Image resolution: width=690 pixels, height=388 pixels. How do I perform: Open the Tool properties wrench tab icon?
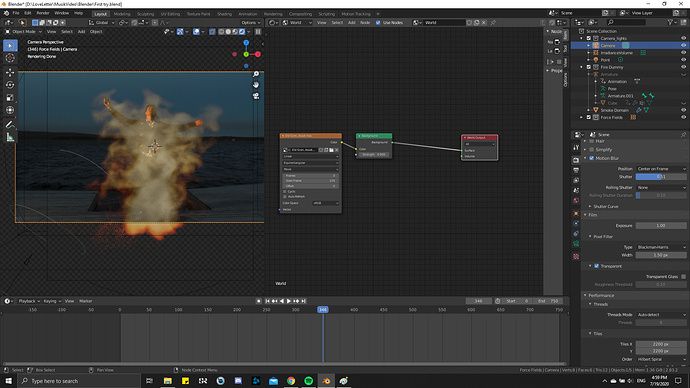pos(576,147)
